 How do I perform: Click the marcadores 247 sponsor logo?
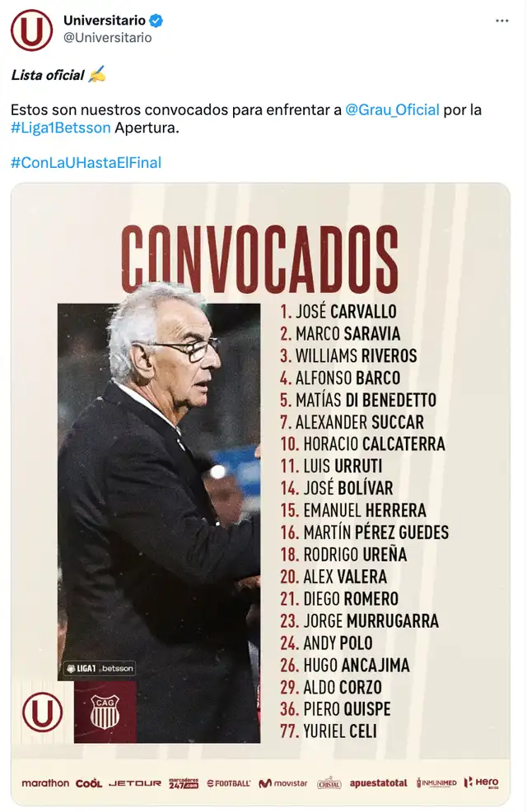(x=183, y=784)
